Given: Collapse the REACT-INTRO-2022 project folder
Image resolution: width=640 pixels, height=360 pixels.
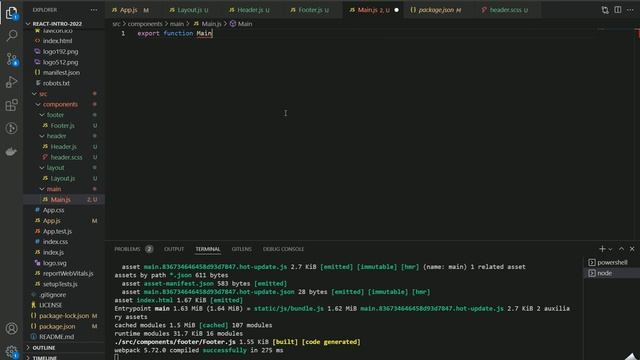Looking at the screenshot, I should [x=57, y=24].
